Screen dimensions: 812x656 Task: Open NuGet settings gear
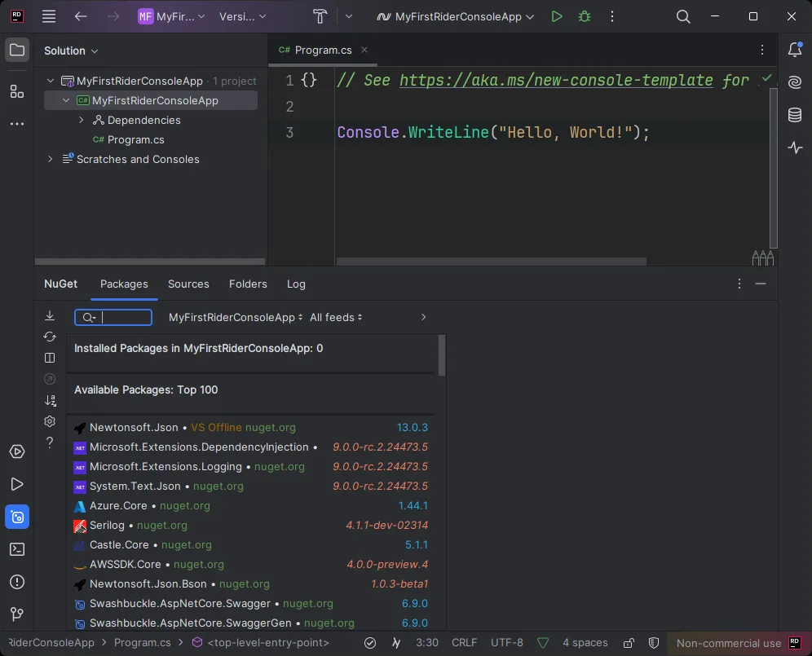pyautogui.click(x=50, y=421)
